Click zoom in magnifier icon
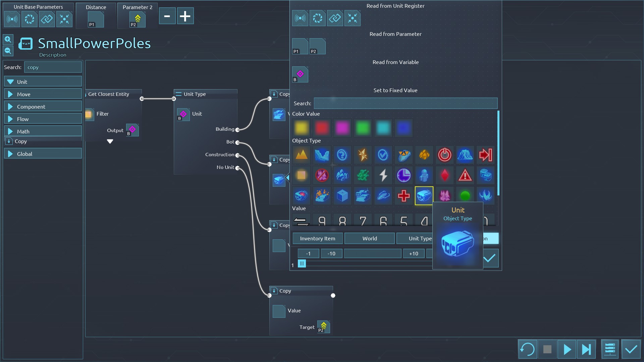Image resolution: width=644 pixels, height=362 pixels. point(8,40)
